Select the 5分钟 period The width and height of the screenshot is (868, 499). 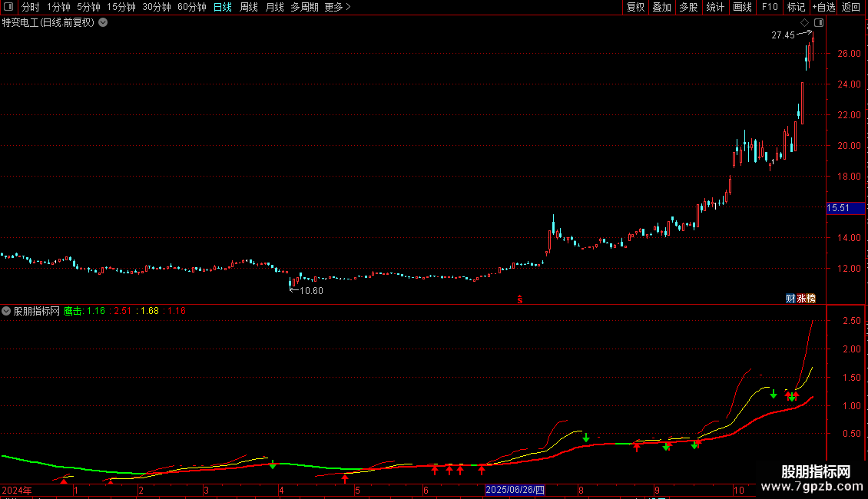click(88, 7)
